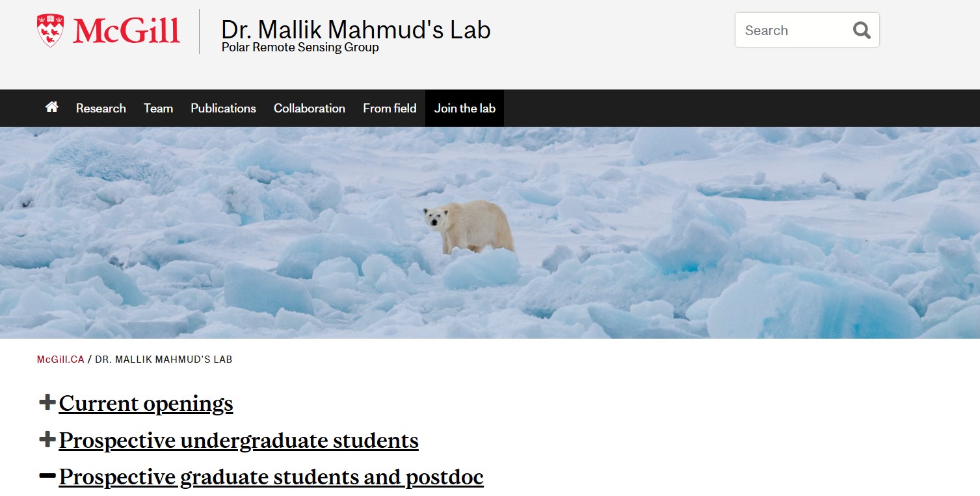980x496 pixels.
Task: Collapse Prospective graduate students and postdoc section
Action: point(271,477)
